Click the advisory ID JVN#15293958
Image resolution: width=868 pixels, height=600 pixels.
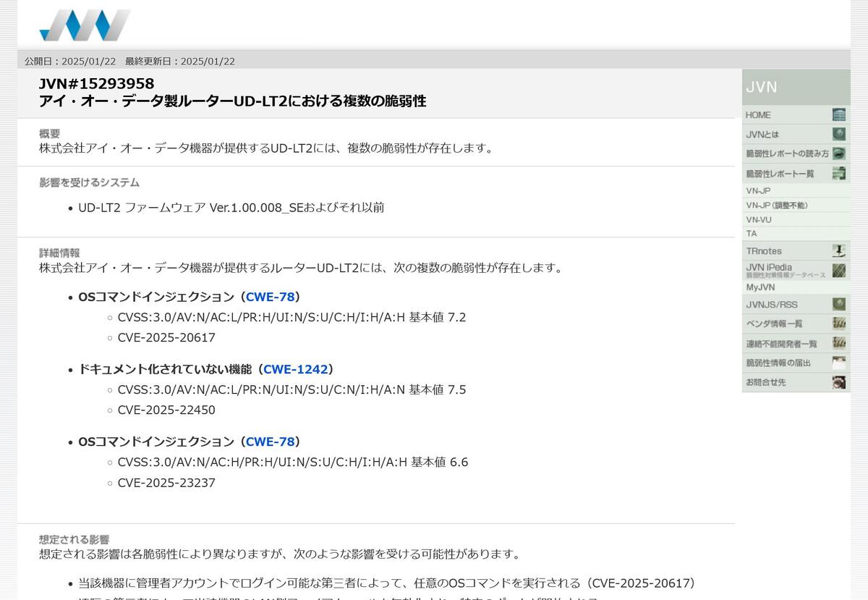click(x=96, y=83)
